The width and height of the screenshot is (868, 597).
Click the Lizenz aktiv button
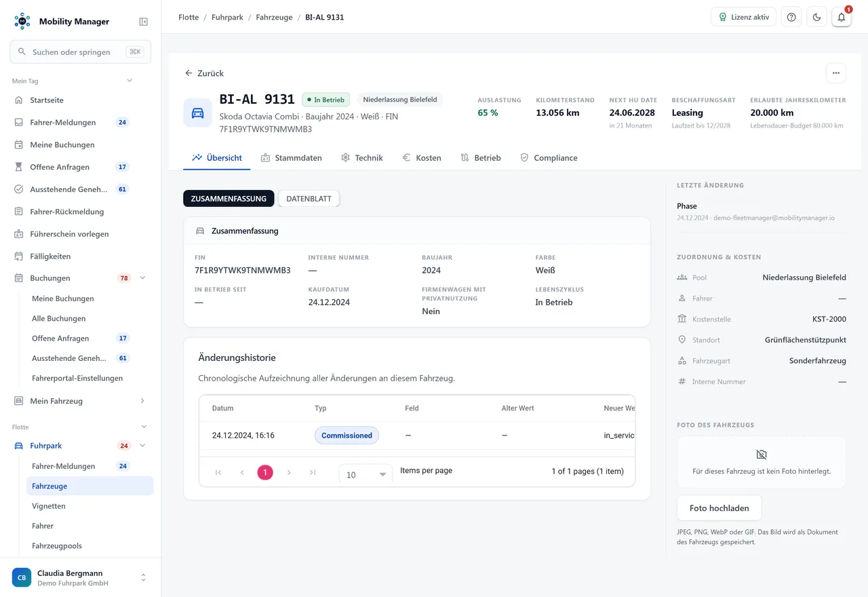pos(743,17)
